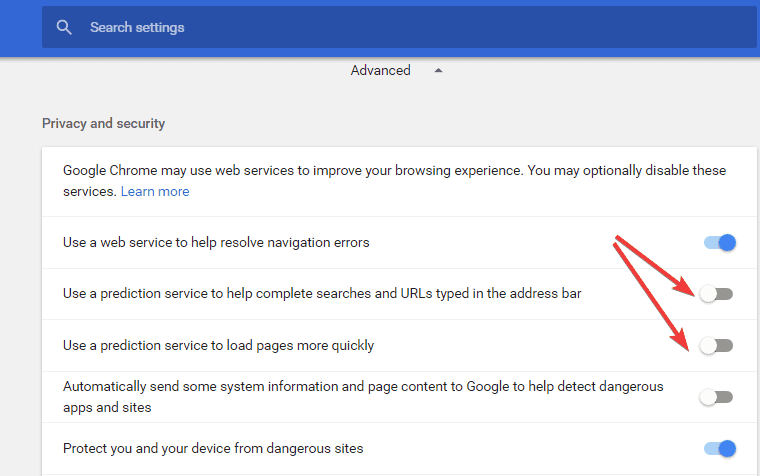The height and width of the screenshot is (476, 760).
Task: Click the magnifying glass search icon
Action: pos(64,28)
